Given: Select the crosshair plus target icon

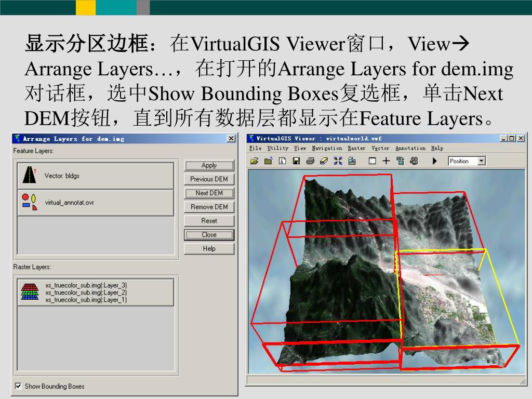Looking at the screenshot, I should 386,161.
